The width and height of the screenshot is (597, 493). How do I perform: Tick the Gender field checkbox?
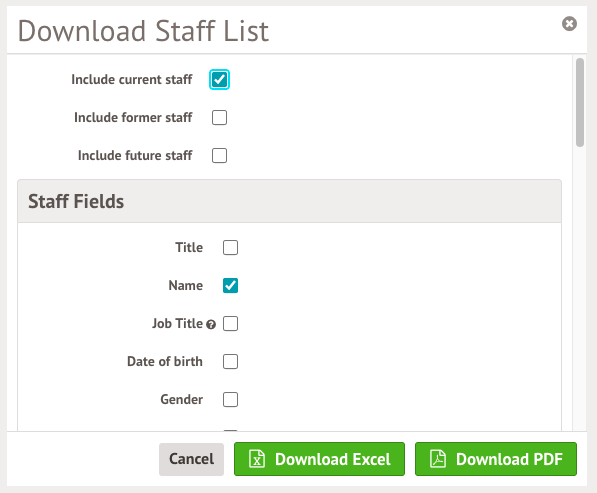(230, 400)
